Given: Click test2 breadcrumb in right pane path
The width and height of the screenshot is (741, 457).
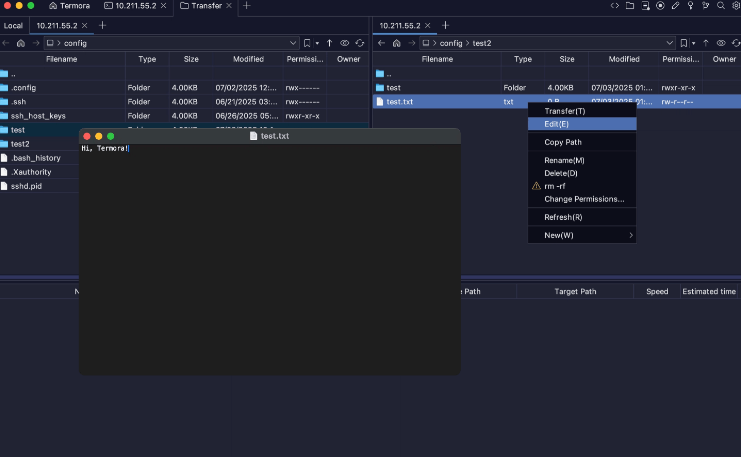Looking at the screenshot, I should (x=482, y=43).
